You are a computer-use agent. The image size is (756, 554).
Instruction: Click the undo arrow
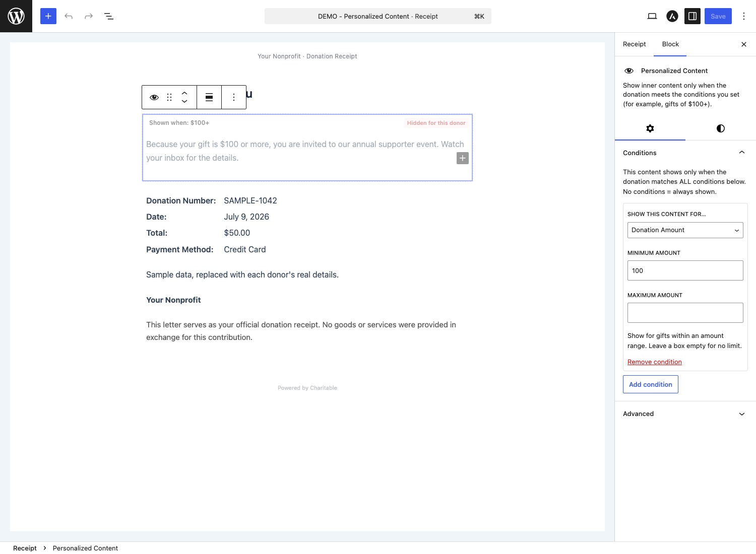[69, 16]
